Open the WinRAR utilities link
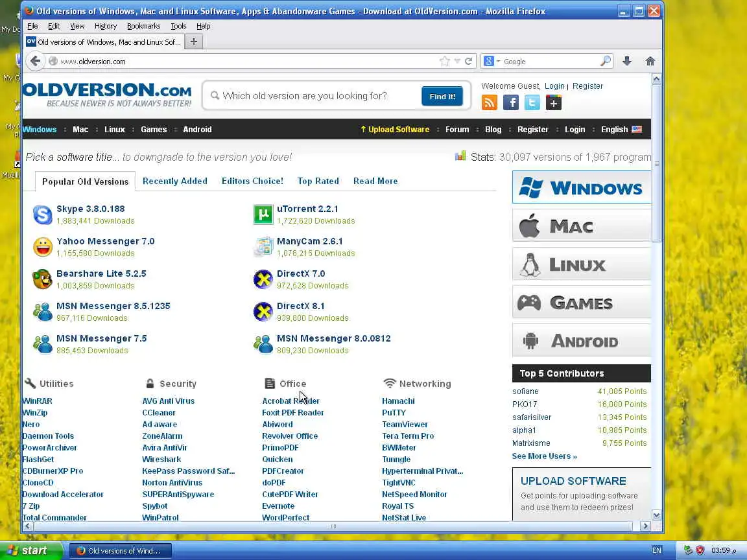The image size is (747, 560). (x=37, y=401)
